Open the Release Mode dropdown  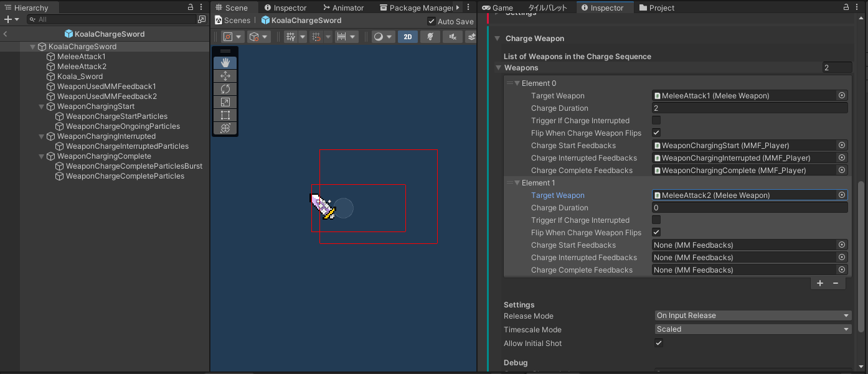(753, 316)
